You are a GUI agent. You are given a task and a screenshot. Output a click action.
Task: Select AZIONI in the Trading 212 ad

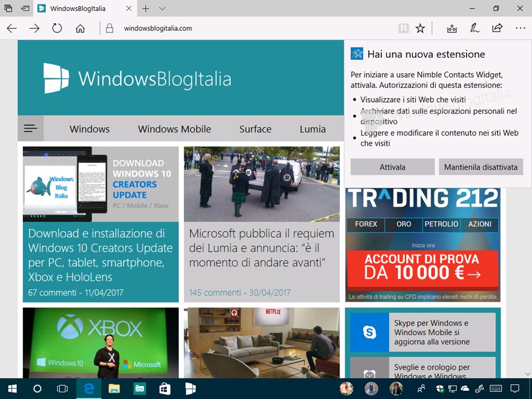click(480, 224)
